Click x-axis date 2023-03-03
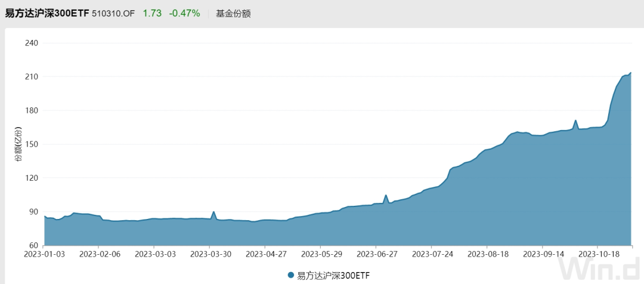Screen dimensions: 644x284 (154, 254)
